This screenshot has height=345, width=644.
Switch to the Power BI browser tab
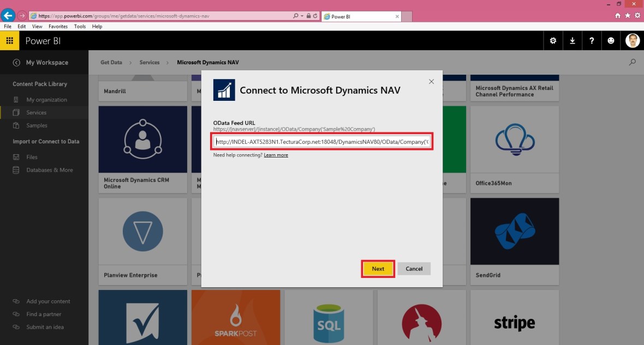click(x=355, y=16)
